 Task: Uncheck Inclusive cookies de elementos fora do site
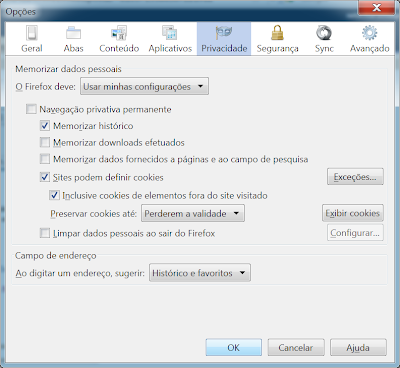(x=55, y=195)
